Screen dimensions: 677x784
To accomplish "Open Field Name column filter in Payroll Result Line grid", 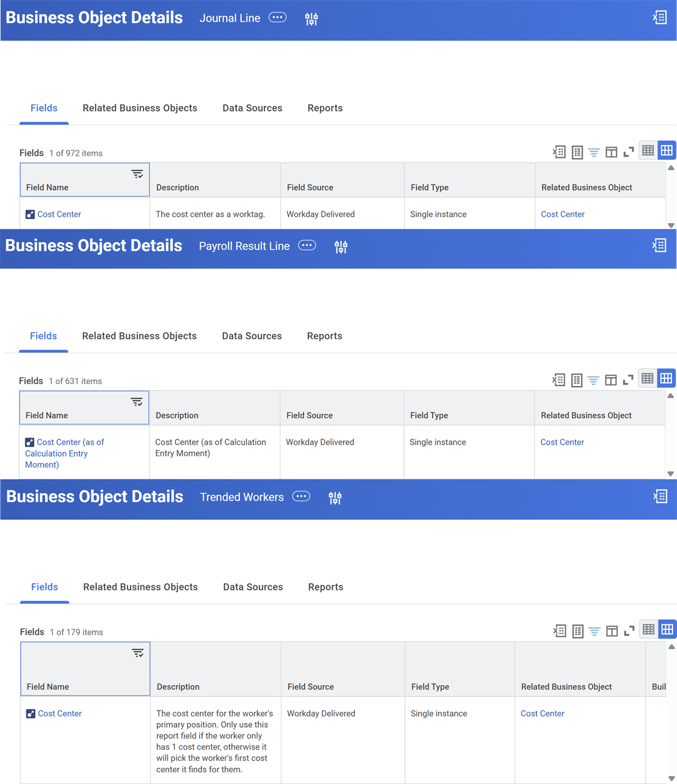I will [137, 402].
